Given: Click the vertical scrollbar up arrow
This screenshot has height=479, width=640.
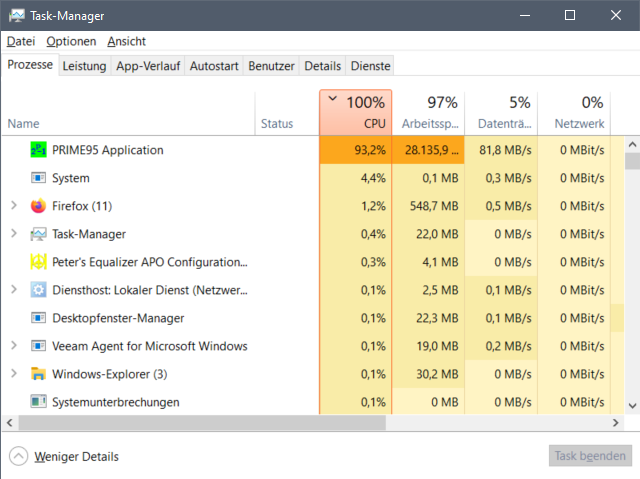Looking at the screenshot, I should coord(632,144).
